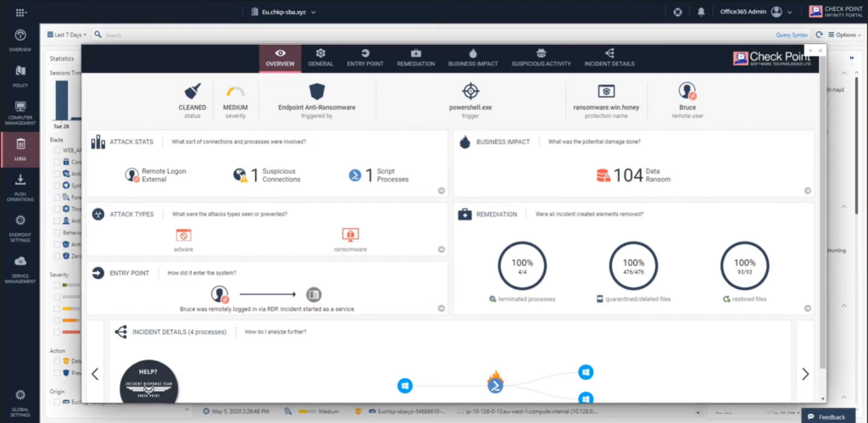Go to the previous report slide arrow
The height and width of the screenshot is (423, 868).
[95, 375]
